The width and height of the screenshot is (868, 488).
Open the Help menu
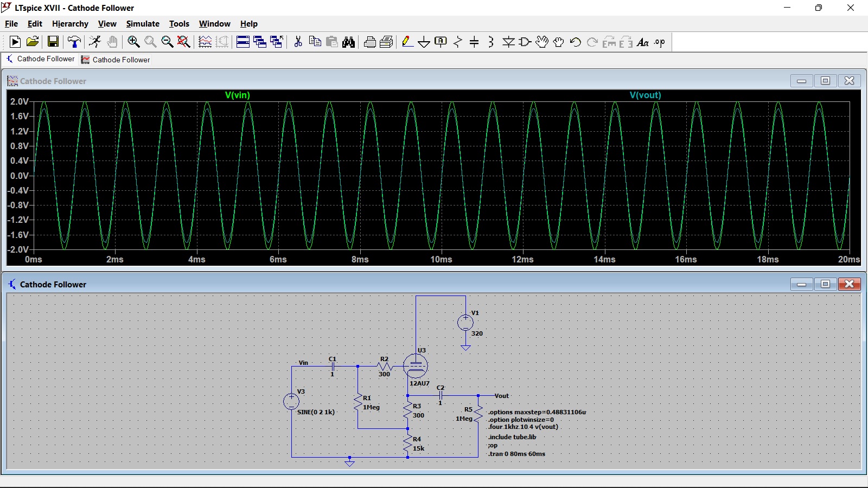pyautogui.click(x=249, y=23)
